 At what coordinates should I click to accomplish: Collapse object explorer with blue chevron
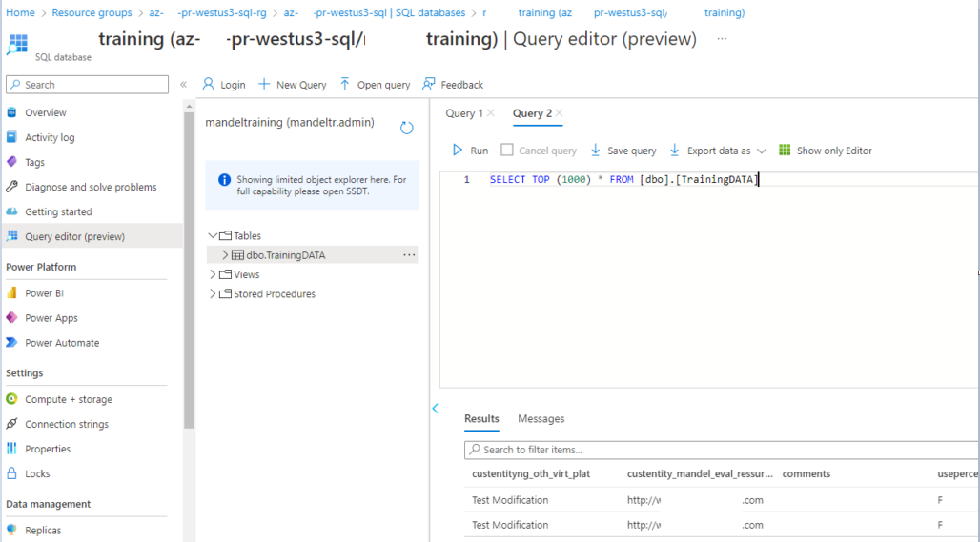tap(435, 409)
